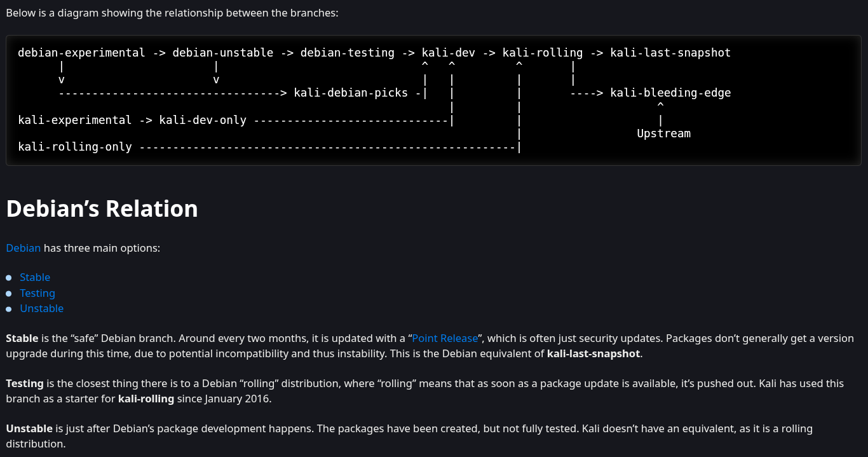The width and height of the screenshot is (868, 457).
Task: Click kali-last-snapshot in the branch diagram
Action: pos(670,53)
